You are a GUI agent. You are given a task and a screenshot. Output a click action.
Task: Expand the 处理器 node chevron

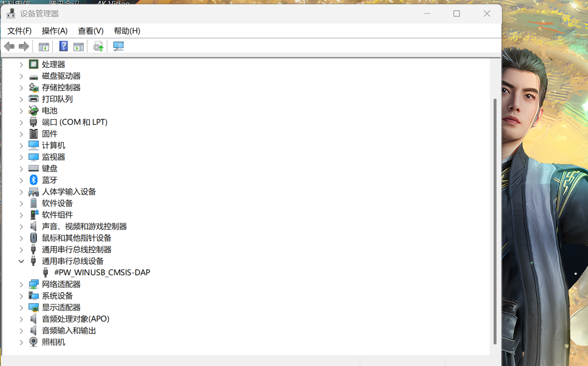[x=21, y=64]
